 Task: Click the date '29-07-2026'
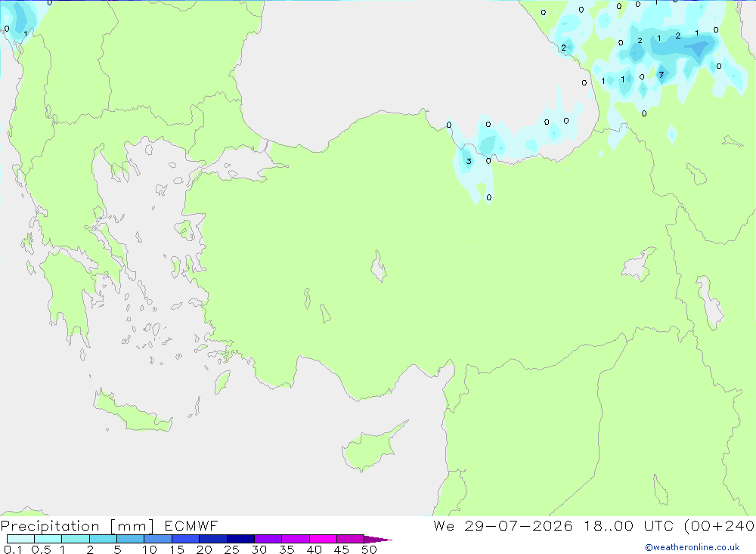pos(519,525)
